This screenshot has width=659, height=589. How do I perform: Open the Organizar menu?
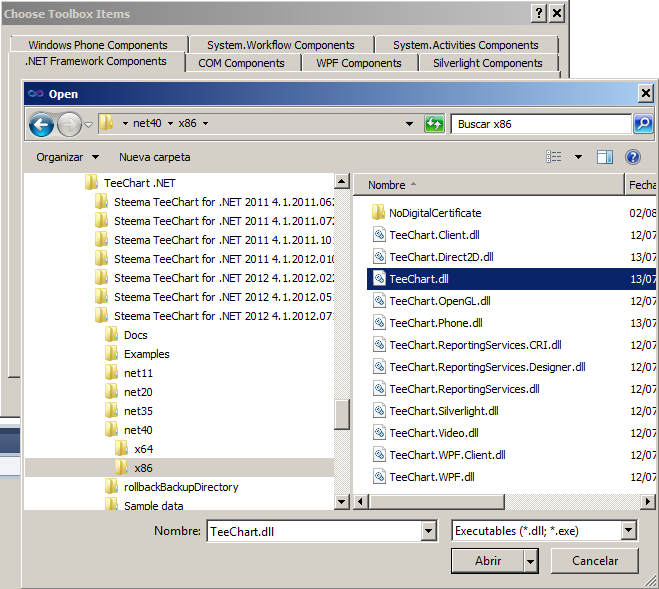click(x=68, y=157)
